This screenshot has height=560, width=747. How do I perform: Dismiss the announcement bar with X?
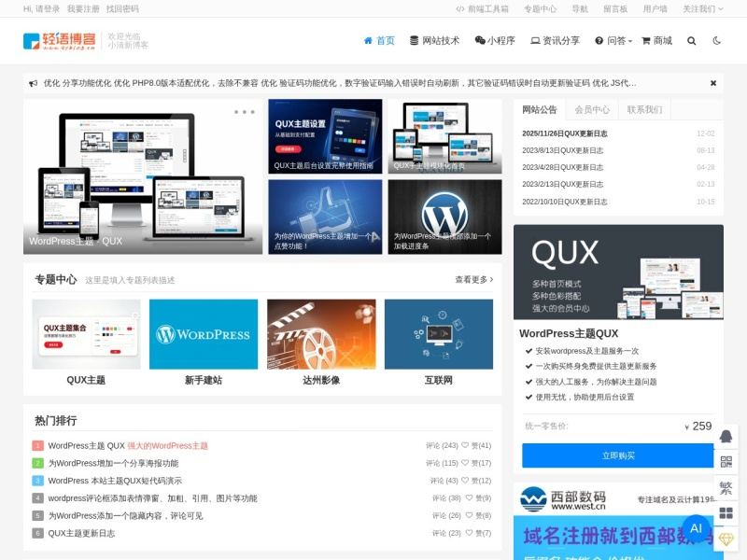click(713, 83)
